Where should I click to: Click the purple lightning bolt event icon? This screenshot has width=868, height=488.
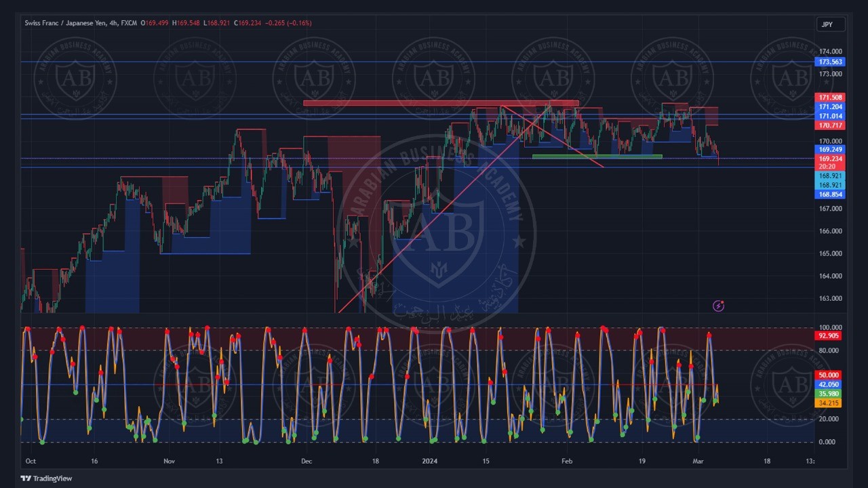(x=719, y=306)
